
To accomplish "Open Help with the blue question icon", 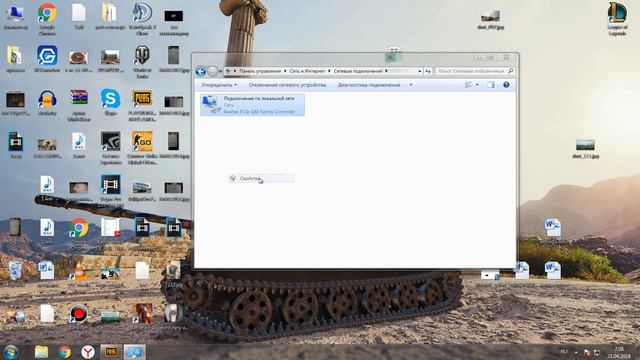I will (x=506, y=85).
